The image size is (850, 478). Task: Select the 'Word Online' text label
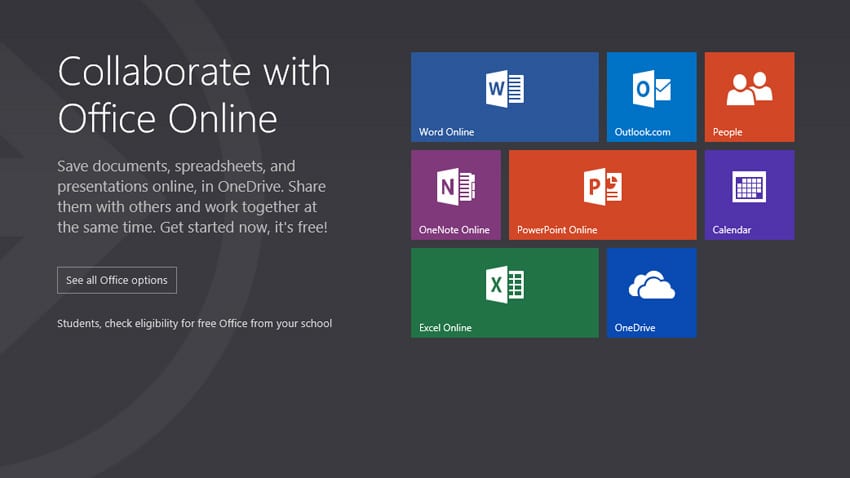[x=446, y=132]
